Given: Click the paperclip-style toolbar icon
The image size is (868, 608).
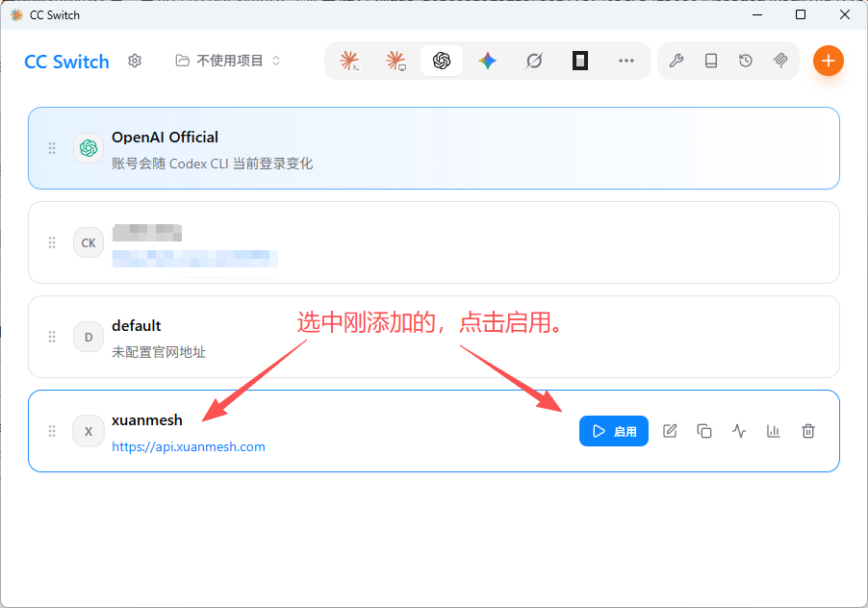Looking at the screenshot, I should 780,61.
